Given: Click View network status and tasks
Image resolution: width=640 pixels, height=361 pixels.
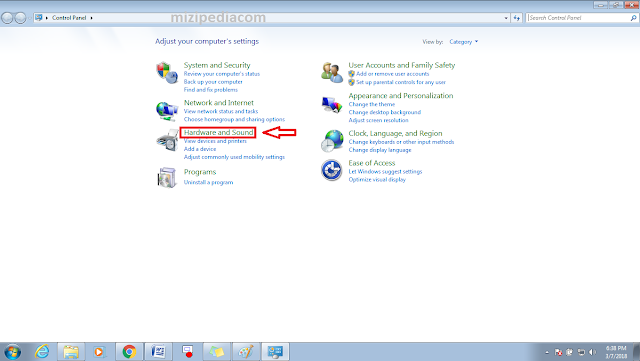Looking at the screenshot, I should [221, 111].
